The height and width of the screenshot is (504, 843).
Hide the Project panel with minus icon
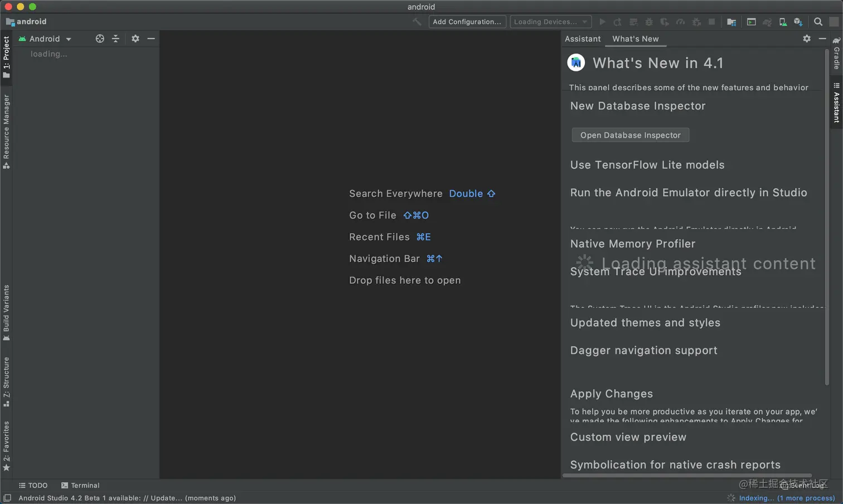[x=151, y=38]
